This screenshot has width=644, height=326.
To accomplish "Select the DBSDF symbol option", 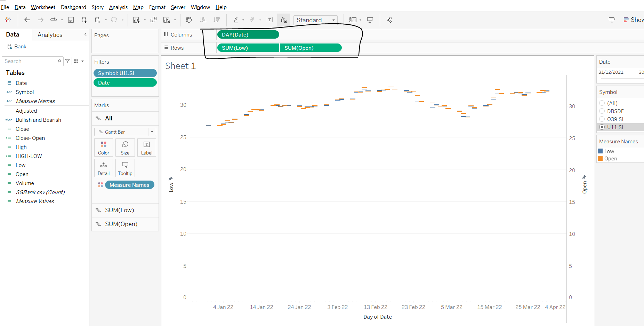I will click(x=602, y=111).
